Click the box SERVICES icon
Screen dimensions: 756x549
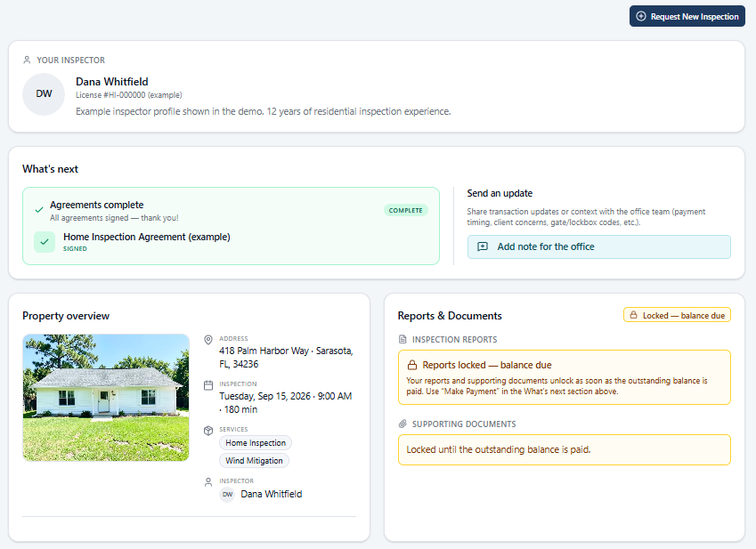click(x=208, y=431)
